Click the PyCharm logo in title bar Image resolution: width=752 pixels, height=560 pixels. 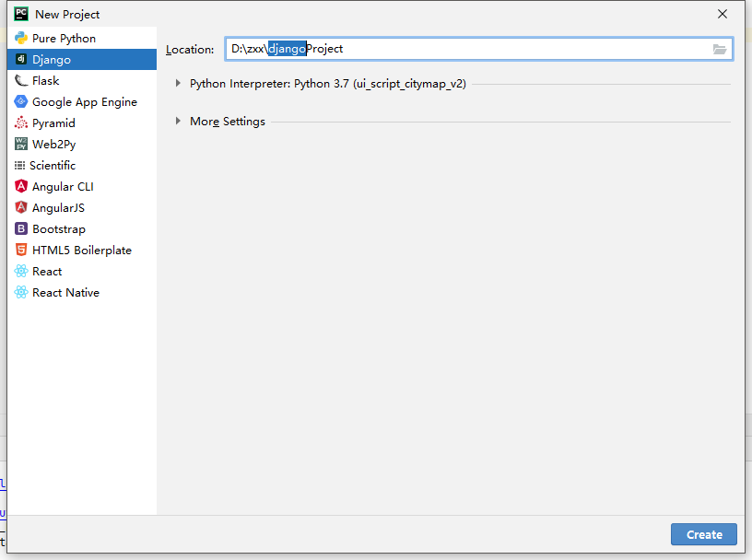[x=21, y=14]
